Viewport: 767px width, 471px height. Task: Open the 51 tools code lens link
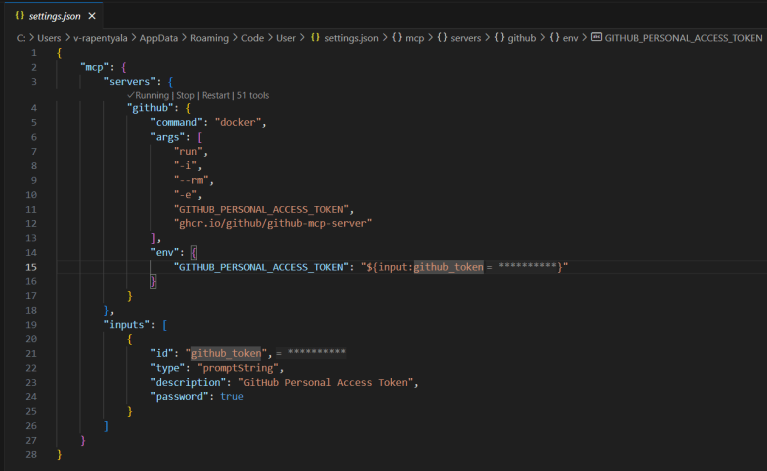click(253, 95)
